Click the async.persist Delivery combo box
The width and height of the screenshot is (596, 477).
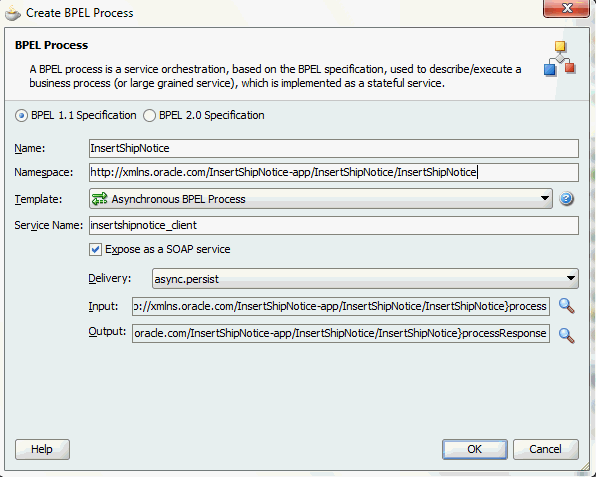point(365,279)
